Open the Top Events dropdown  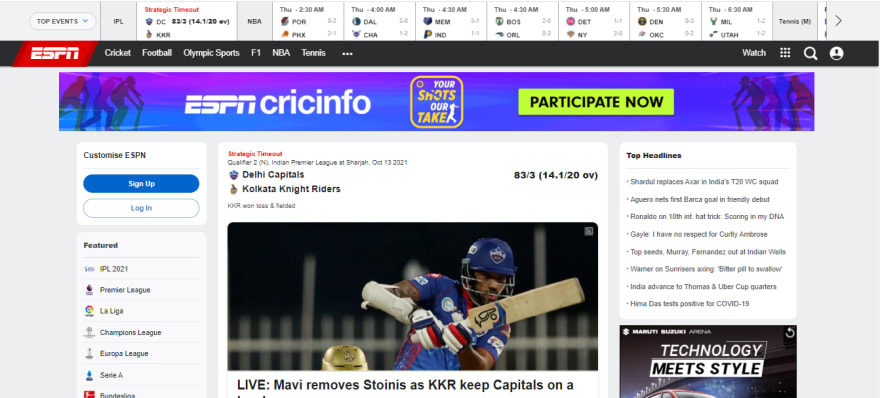62,21
